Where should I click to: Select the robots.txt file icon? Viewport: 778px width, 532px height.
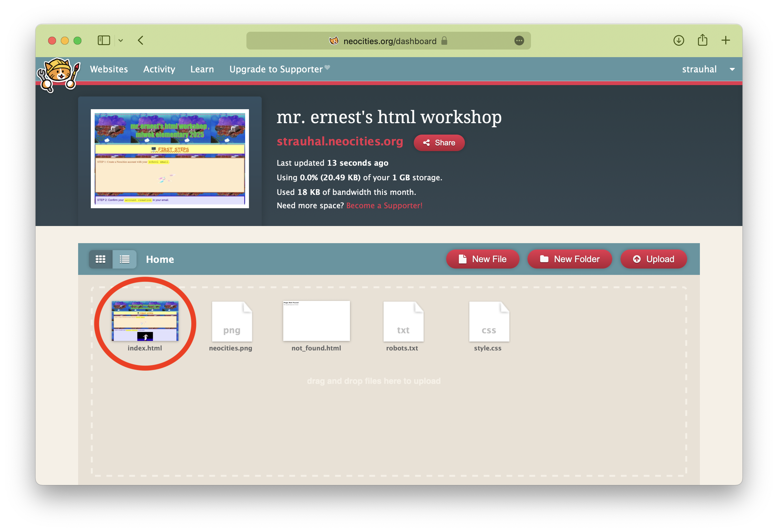(x=403, y=321)
